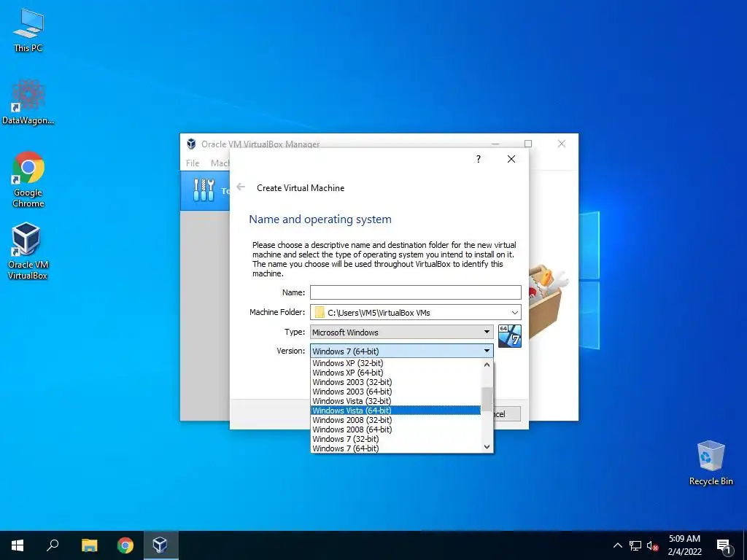
Task: Select VirtualBox in the taskbar
Action: (160, 545)
